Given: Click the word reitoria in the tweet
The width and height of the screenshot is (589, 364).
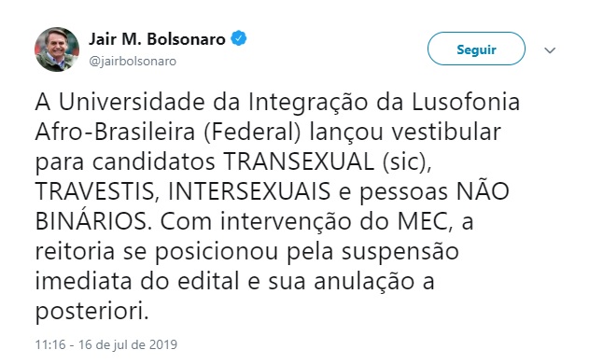Looking at the screenshot, I should coord(75,252).
